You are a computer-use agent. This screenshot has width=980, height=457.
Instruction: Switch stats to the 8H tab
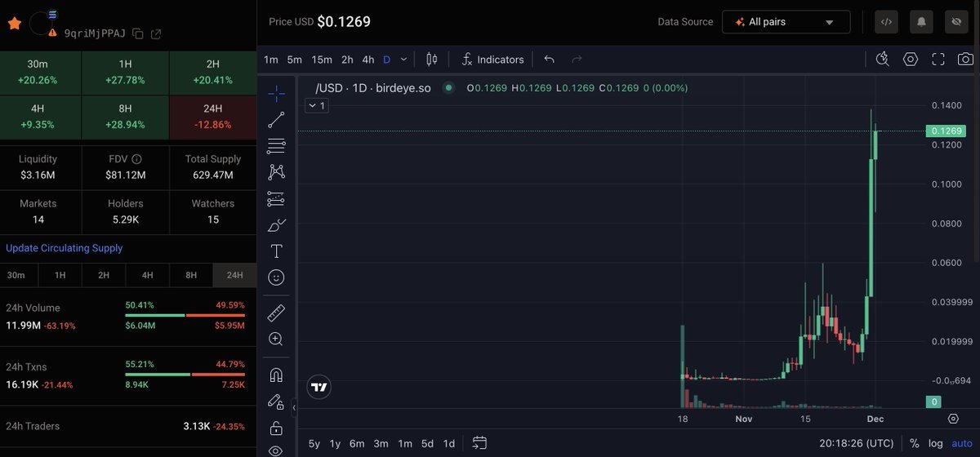click(191, 275)
